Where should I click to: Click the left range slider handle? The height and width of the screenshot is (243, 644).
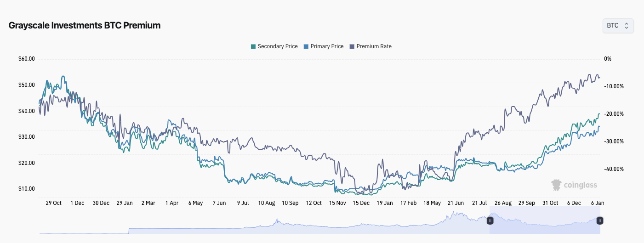tap(490, 221)
